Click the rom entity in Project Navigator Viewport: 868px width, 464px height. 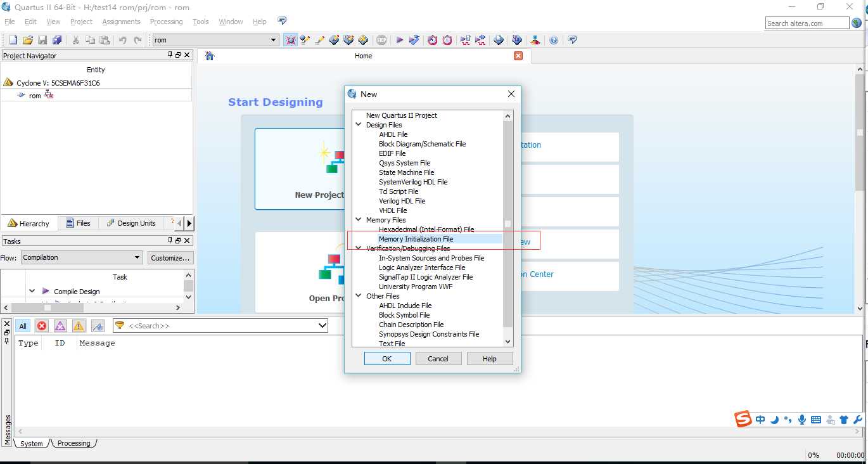35,96
